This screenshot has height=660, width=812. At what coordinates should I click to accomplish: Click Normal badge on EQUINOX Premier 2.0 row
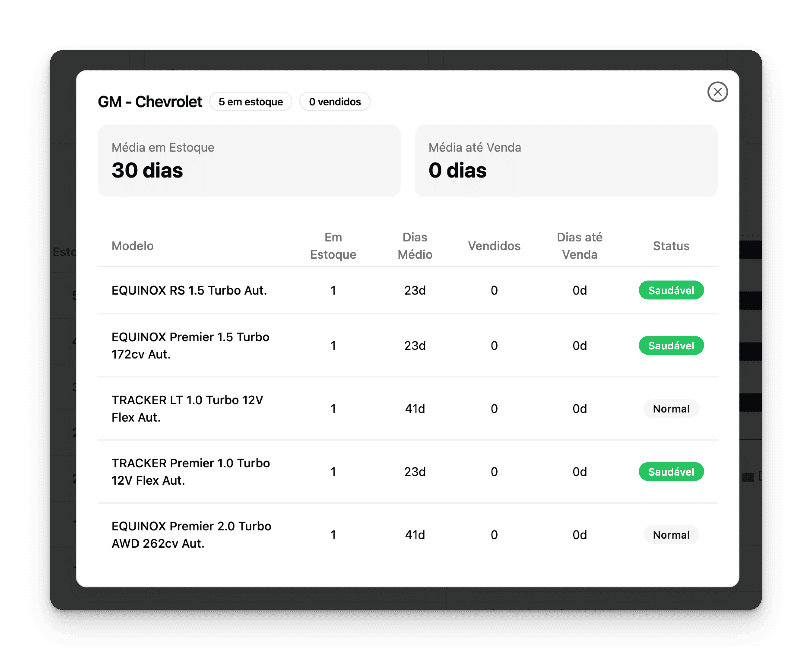671,535
